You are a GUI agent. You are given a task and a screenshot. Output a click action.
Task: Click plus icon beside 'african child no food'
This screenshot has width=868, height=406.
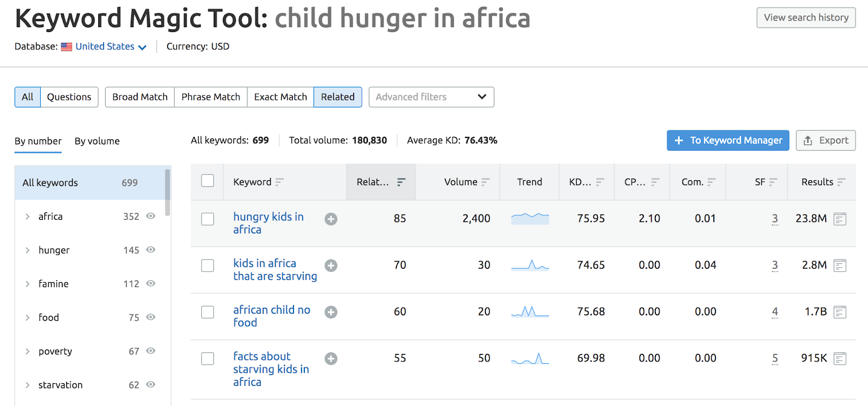tap(331, 312)
